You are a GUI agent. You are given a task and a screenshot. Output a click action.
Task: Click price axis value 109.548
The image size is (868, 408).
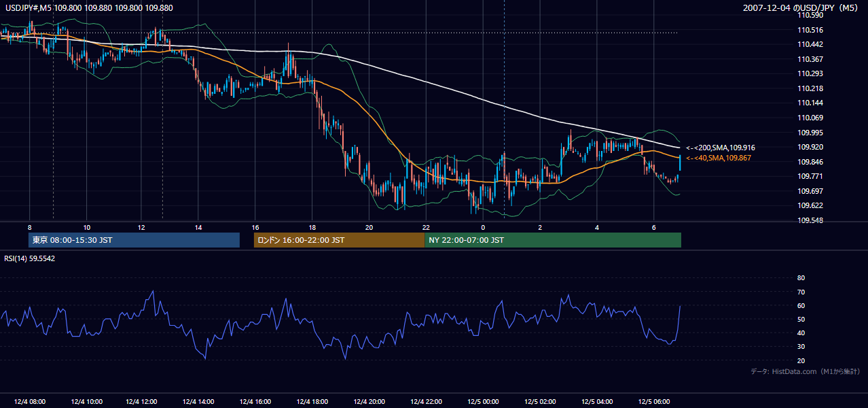[x=811, y=220]
